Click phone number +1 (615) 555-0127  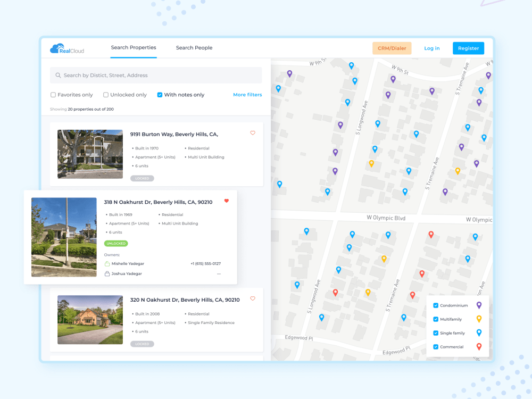205,264
